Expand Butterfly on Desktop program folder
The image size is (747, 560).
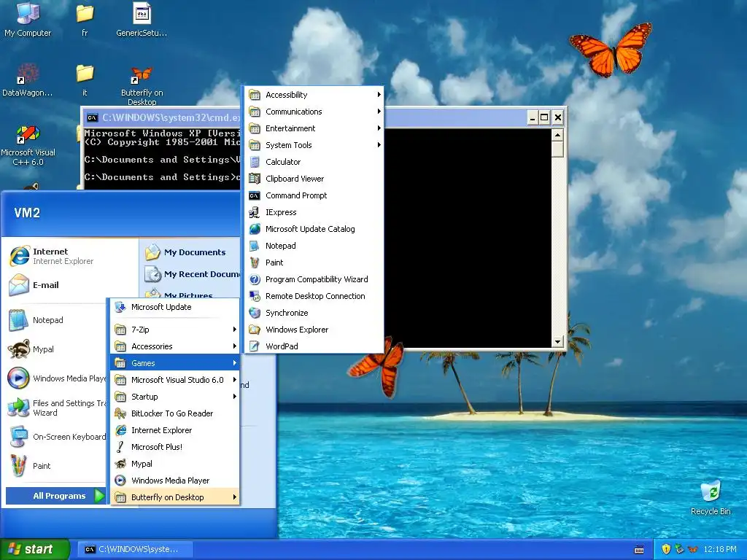(x=175, y=497)
